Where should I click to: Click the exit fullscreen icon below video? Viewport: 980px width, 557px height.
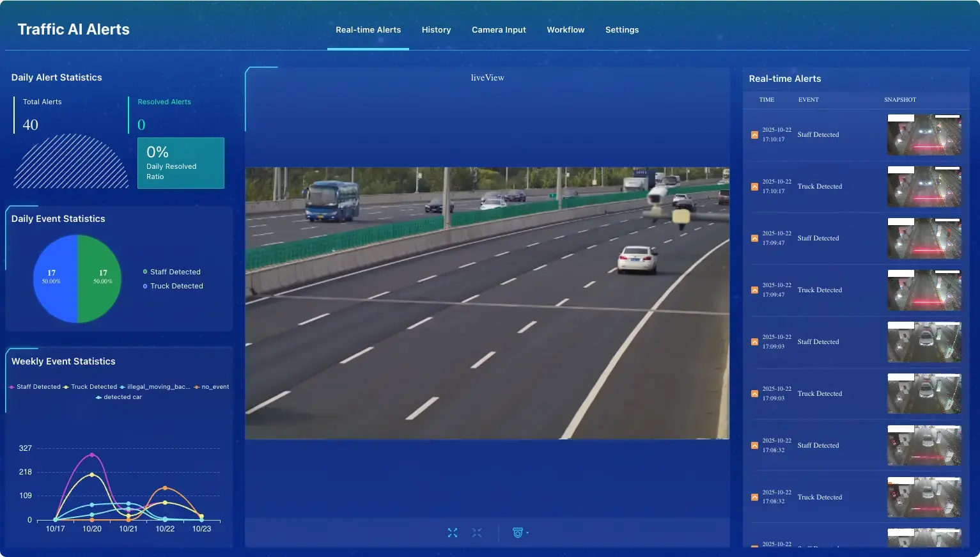coord(477,533)
